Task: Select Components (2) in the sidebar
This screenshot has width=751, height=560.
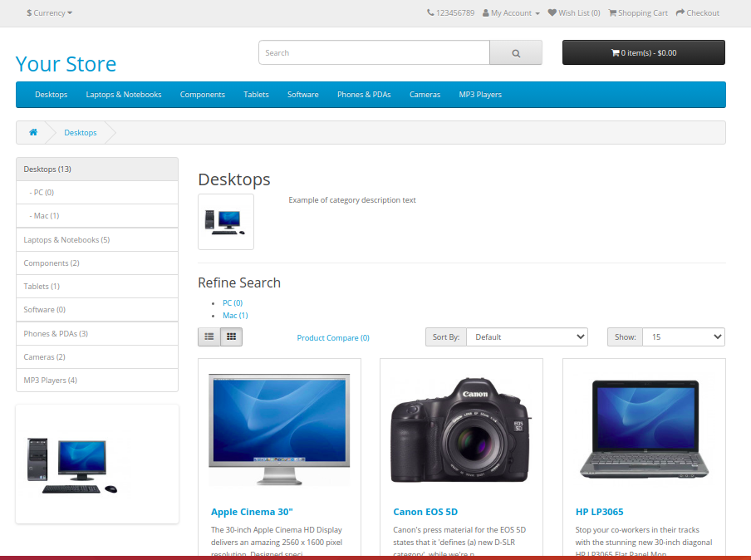Action: pos(97,263)
